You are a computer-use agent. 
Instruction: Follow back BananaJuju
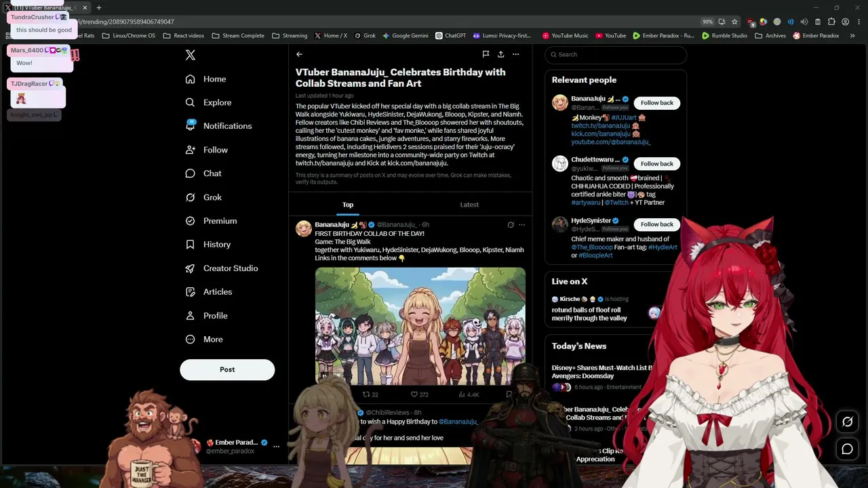tap(657, 103)
